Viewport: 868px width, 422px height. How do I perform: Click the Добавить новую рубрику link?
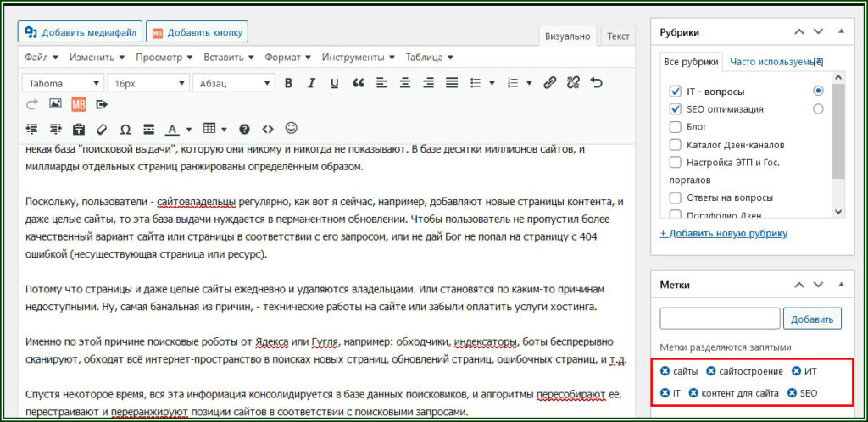(x=724, y=233)
